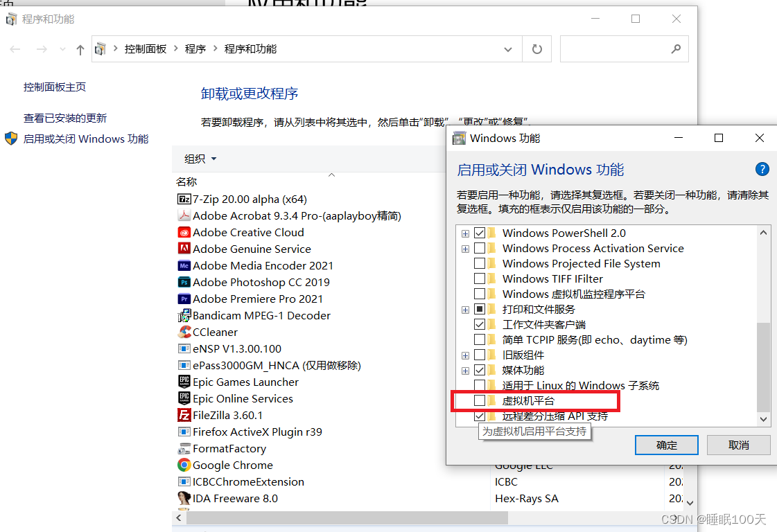
Task: Click the Firefox ActiveX Plugin r39 icon
Action: coord(184,432)
